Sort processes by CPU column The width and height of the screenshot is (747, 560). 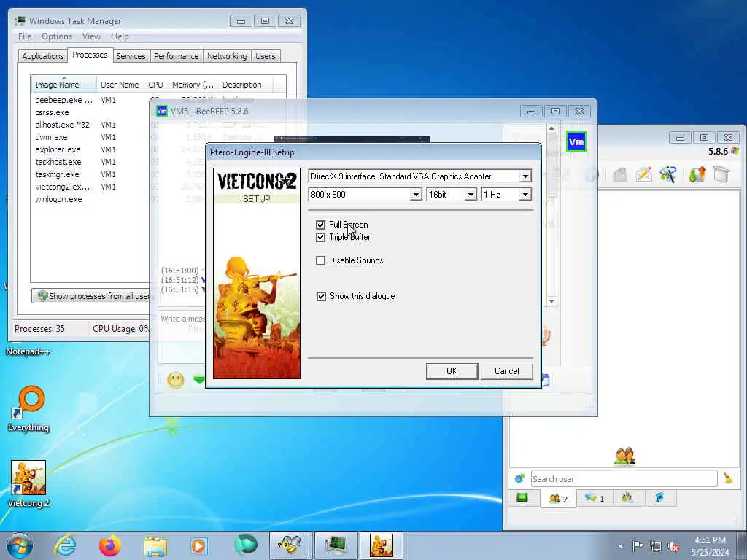pos(156,85)
